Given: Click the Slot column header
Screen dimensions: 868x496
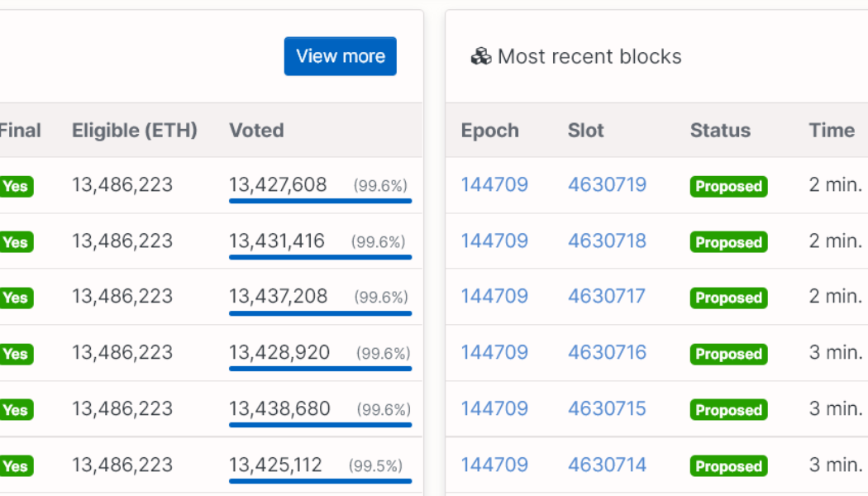Looking at the screenshot, I should pyautogui.click(x=586, y=130).
